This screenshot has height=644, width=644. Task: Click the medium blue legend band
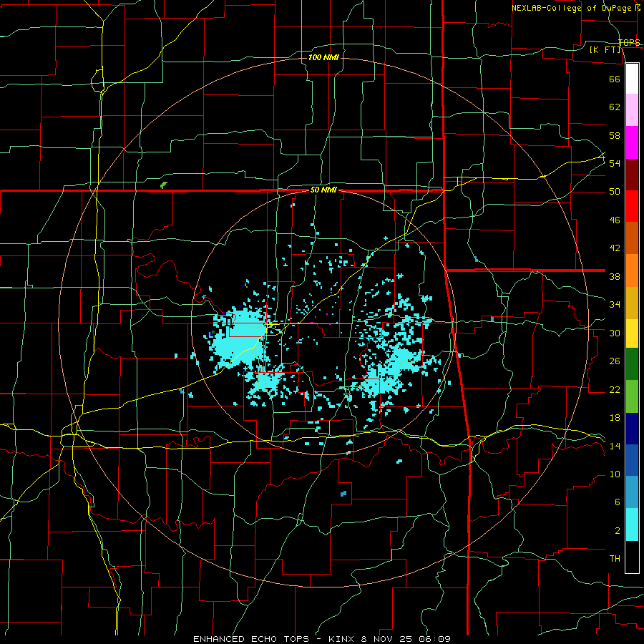point(632,460)
